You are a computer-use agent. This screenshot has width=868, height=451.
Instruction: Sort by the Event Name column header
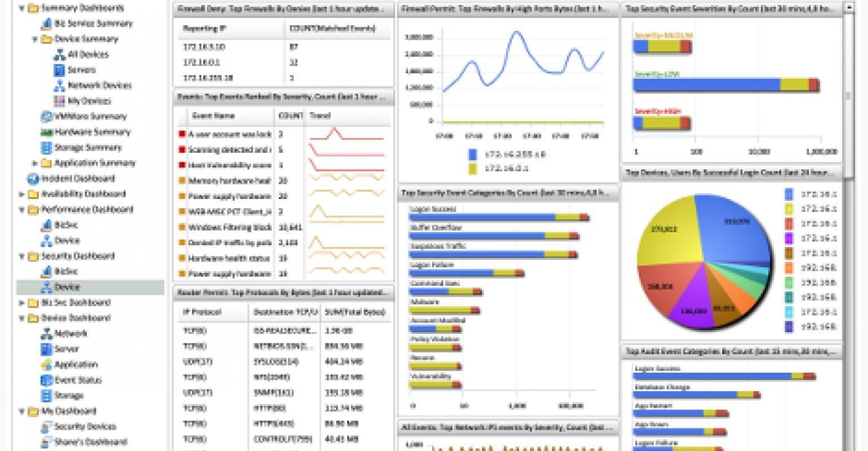(x=232, y=116)
